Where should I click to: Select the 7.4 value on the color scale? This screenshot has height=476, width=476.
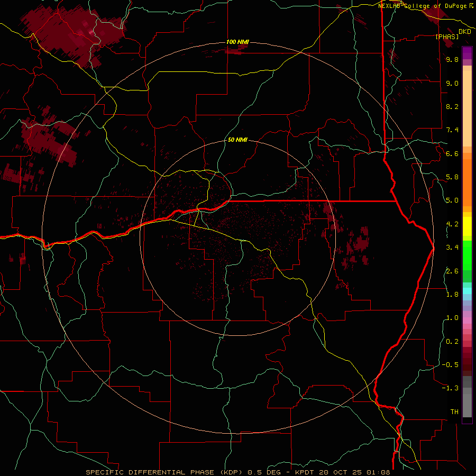452,130
